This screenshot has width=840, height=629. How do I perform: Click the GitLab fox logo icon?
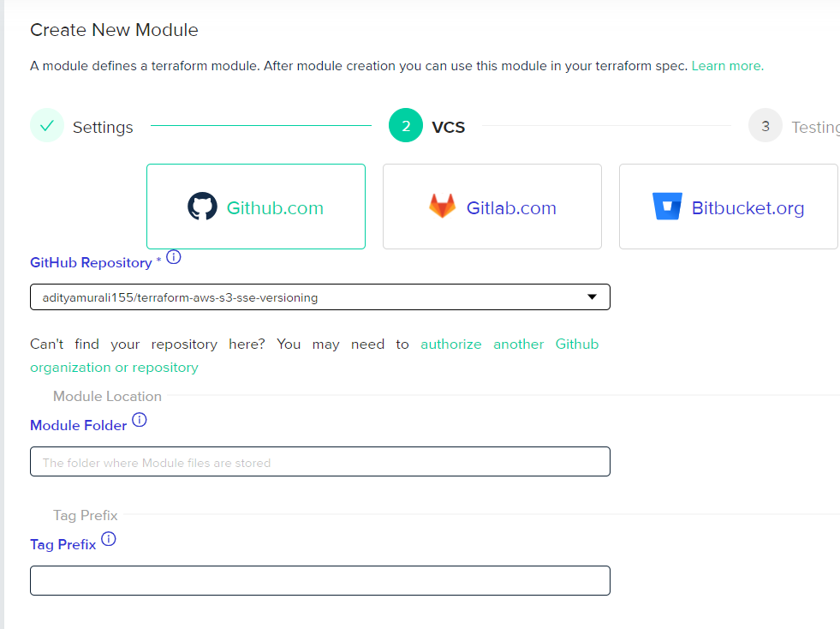[442, 207]
